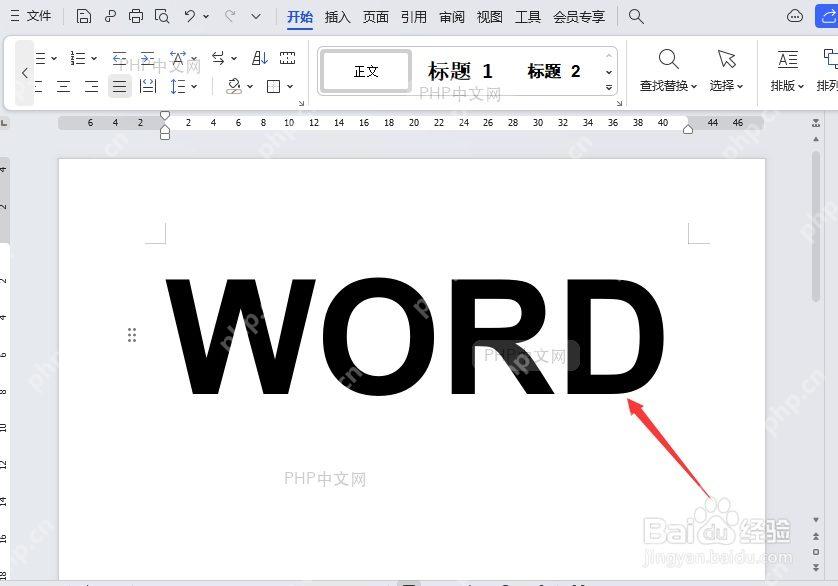
Task: Click the bullet list icon
Action: [41, 58]
